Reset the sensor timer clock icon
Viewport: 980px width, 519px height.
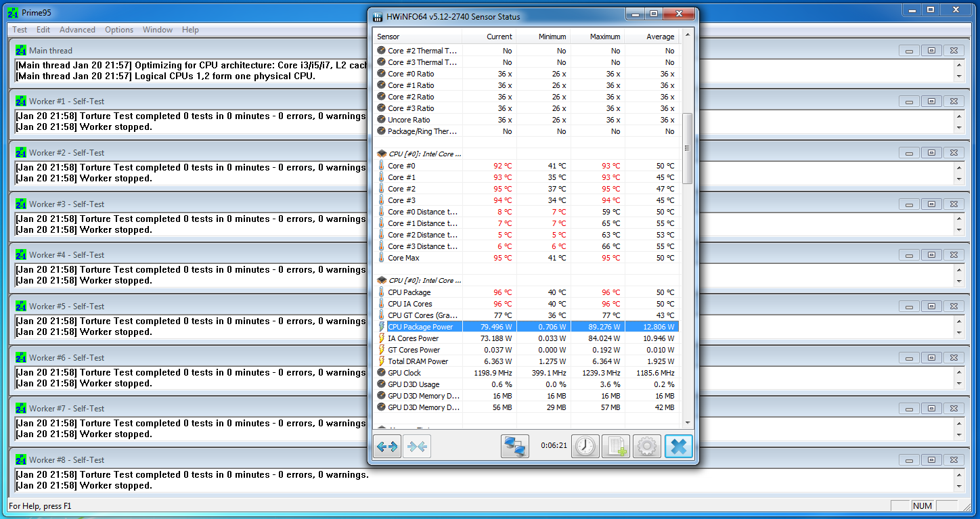pos(585,447)
